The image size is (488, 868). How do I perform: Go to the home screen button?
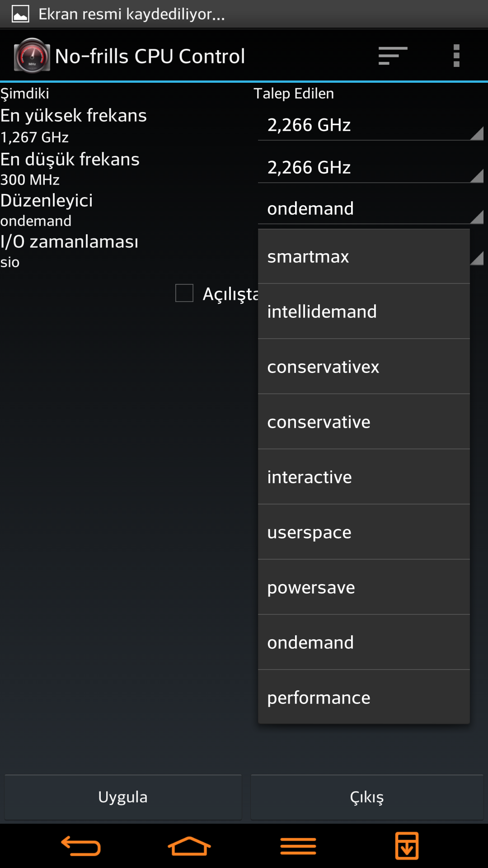pos(189,846)
